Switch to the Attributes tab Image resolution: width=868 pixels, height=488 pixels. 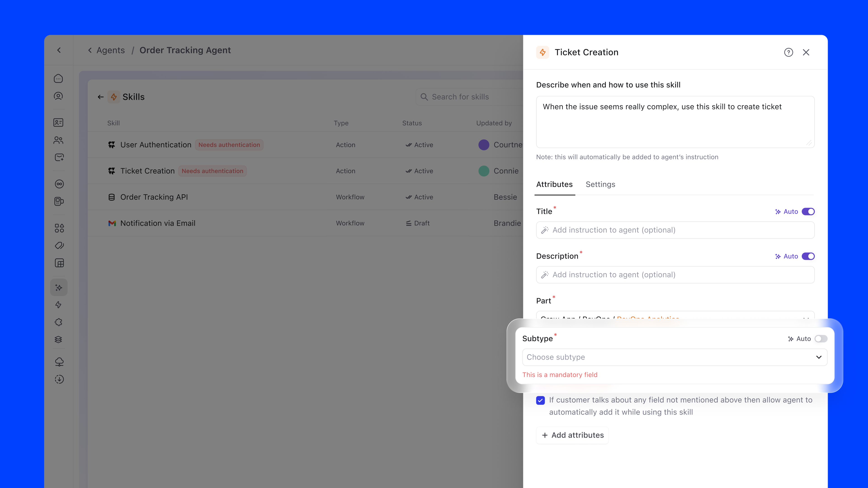[x=554, y=185]
